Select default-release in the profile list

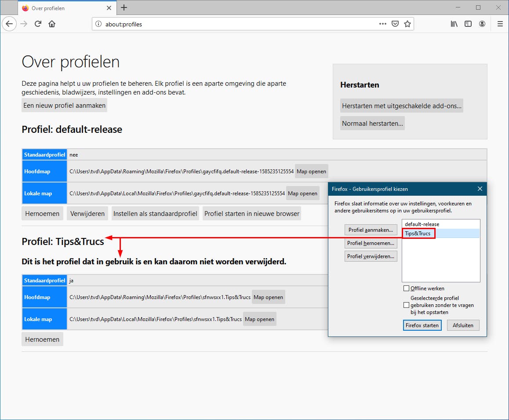tap(441, 224)
